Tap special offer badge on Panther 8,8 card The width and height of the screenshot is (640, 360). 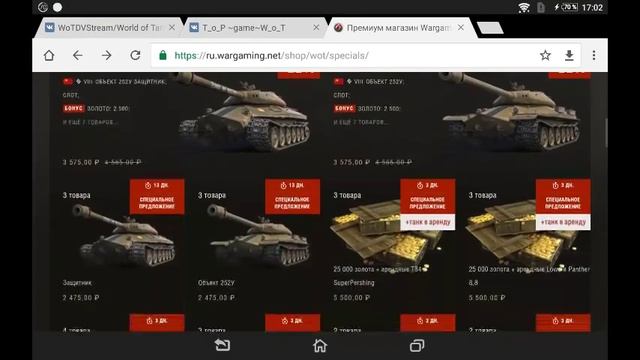click(x=563, y=196)
